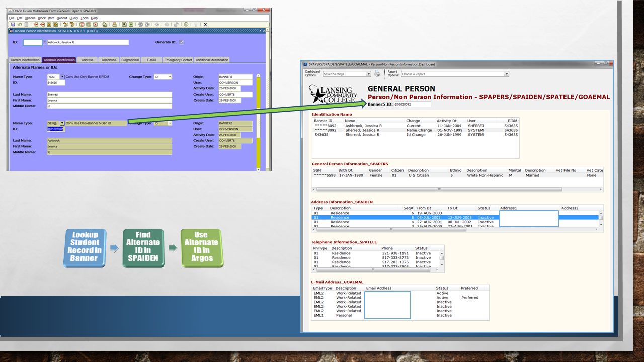The image size is (644, 362).
Task: Open the Tools menu
Action: point(85,18)
